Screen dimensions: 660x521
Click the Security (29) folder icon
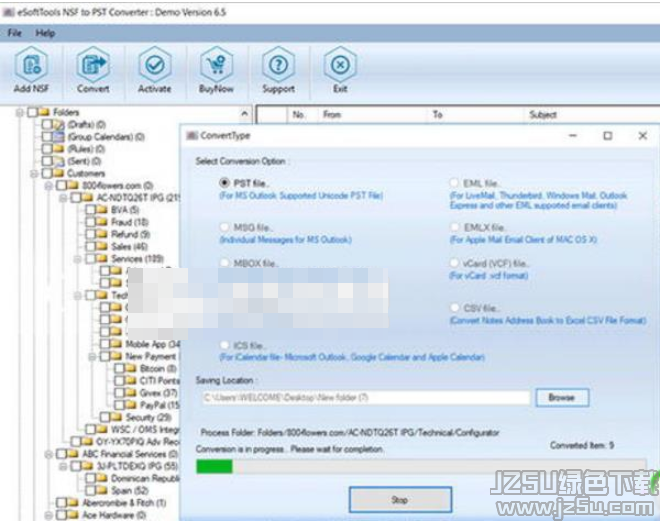[117, 417]
